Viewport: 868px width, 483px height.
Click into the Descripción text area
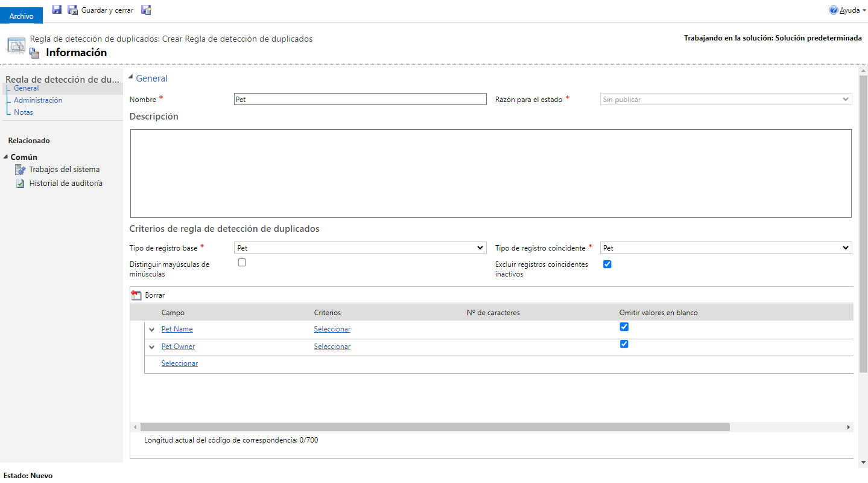coord(490,173)
